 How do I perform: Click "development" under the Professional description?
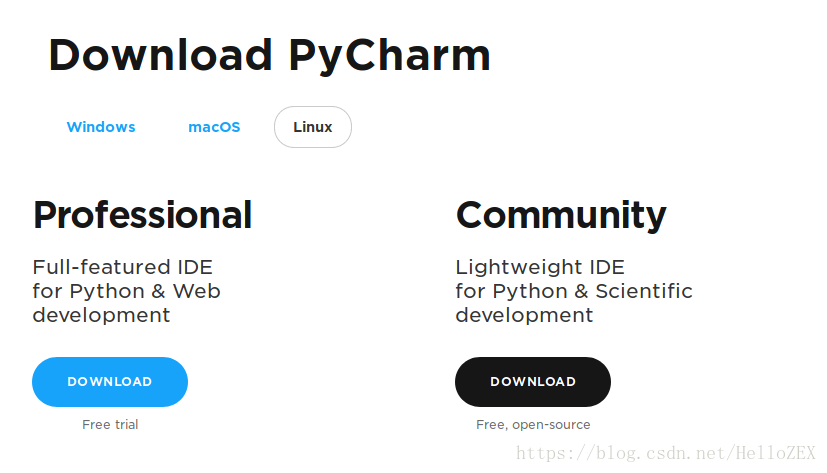[x=101, y=315]
